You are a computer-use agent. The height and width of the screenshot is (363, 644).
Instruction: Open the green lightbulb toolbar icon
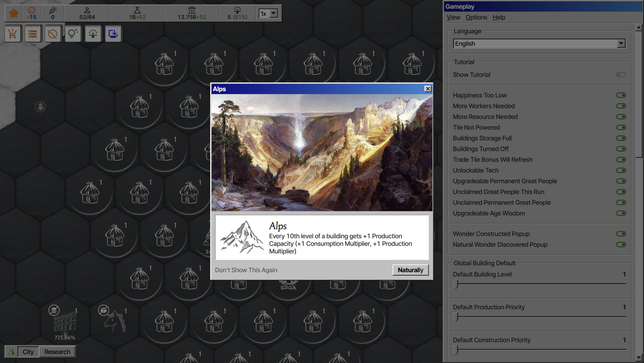pos(73,34)
